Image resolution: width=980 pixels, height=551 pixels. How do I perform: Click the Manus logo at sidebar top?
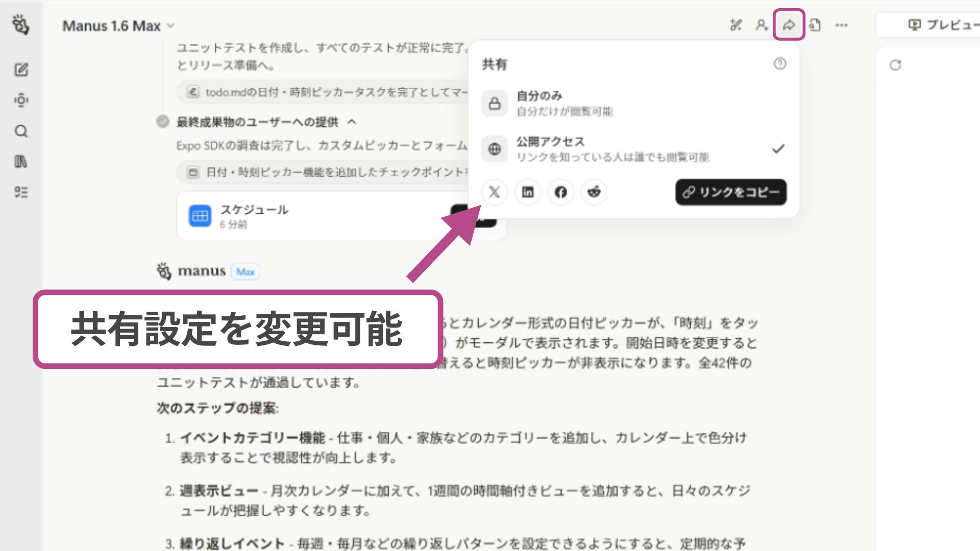pyautogui.click(x=21, y=24)
